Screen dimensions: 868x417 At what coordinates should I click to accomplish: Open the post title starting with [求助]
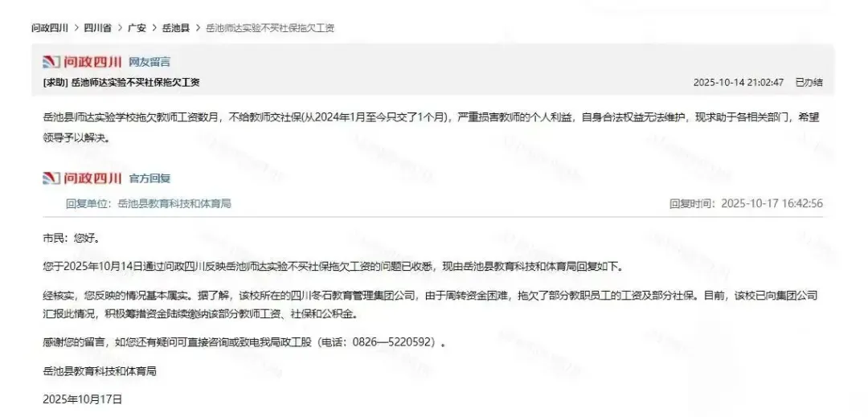[121, 83]
